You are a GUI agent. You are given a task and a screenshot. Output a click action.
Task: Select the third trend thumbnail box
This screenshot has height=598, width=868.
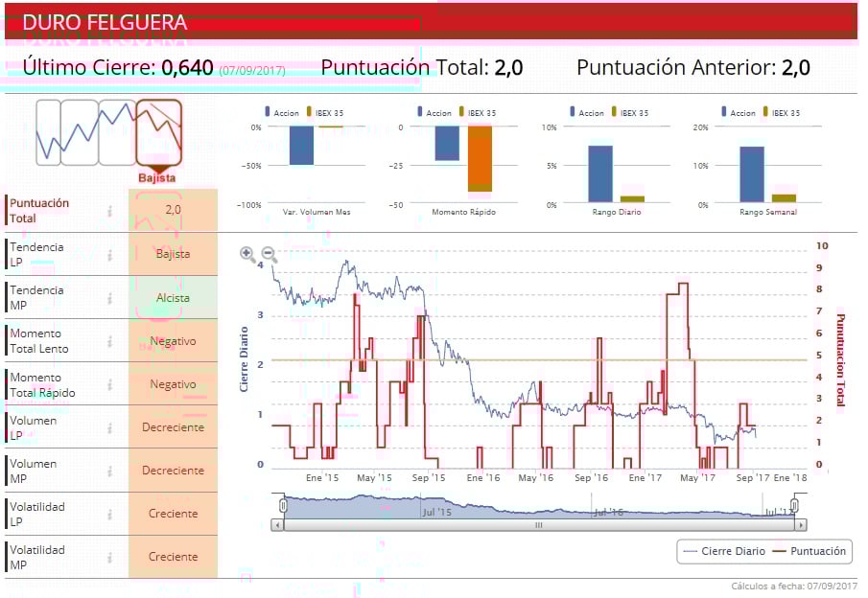click(x=117, y=133)
